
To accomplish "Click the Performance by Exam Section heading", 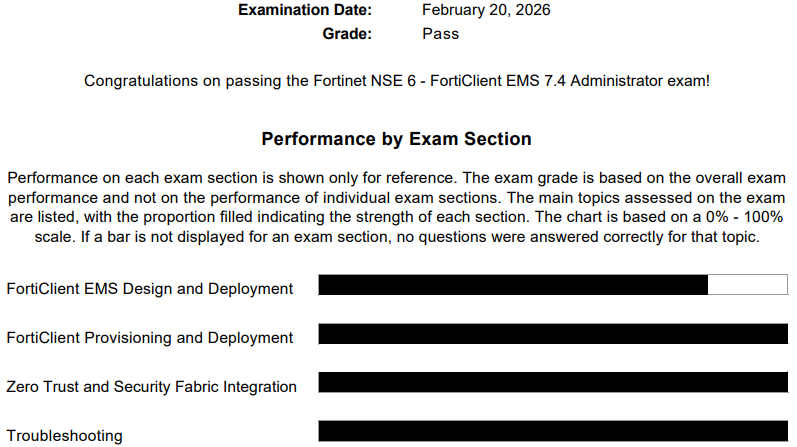I will click(396, 139).
